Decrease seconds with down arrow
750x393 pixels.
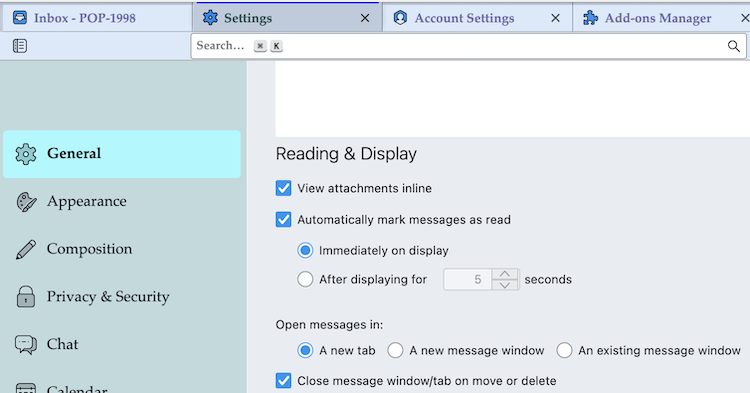pyautogui.click(x=505, y=285)
